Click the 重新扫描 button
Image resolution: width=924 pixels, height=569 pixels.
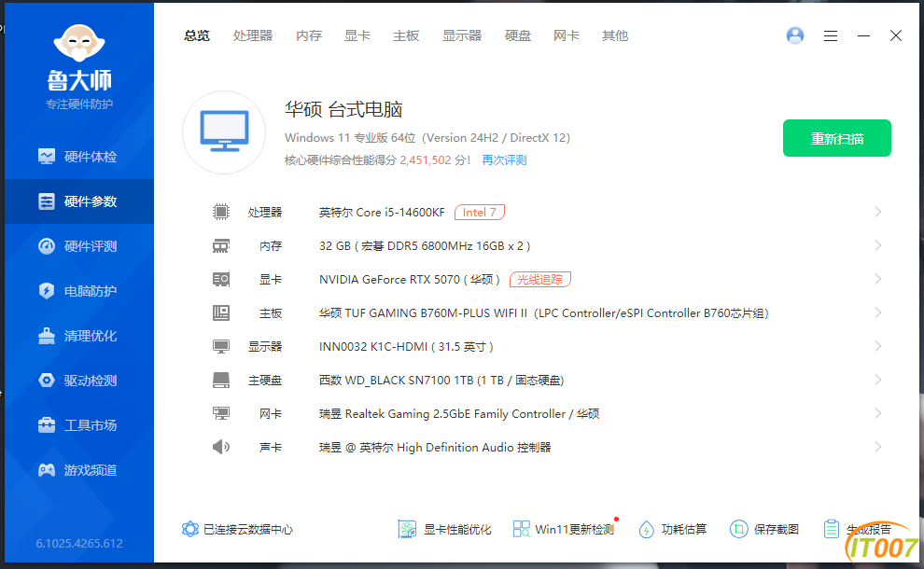click(x=837, y=138)
